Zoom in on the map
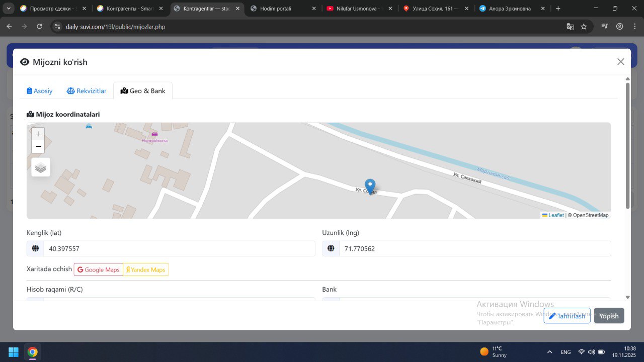 tap(38, 134)
